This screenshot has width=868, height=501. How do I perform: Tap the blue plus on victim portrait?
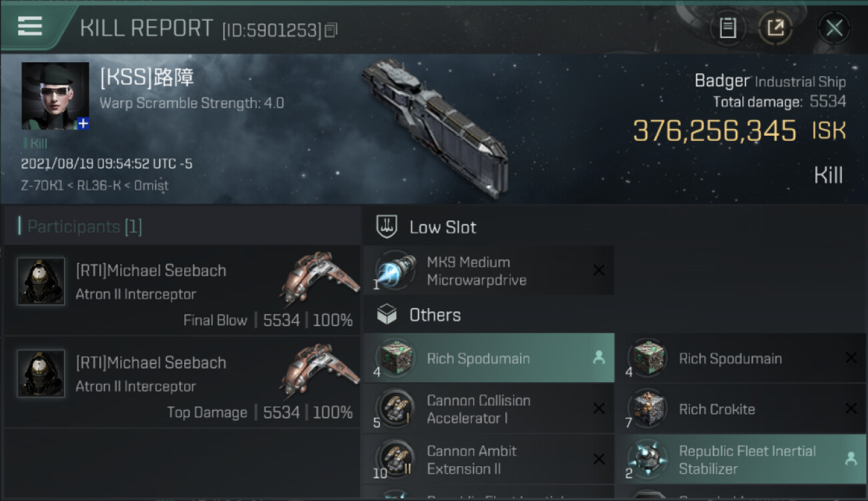[83, 124]
